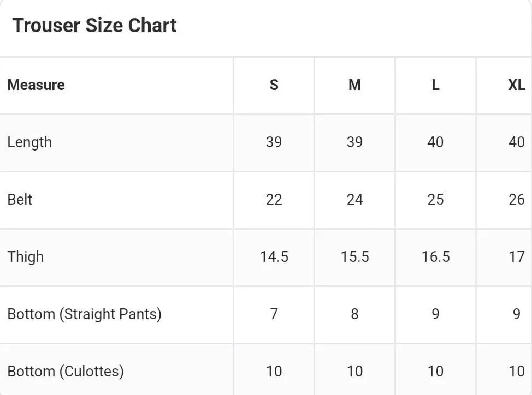Select the M size column header

[x=354, y=85]
